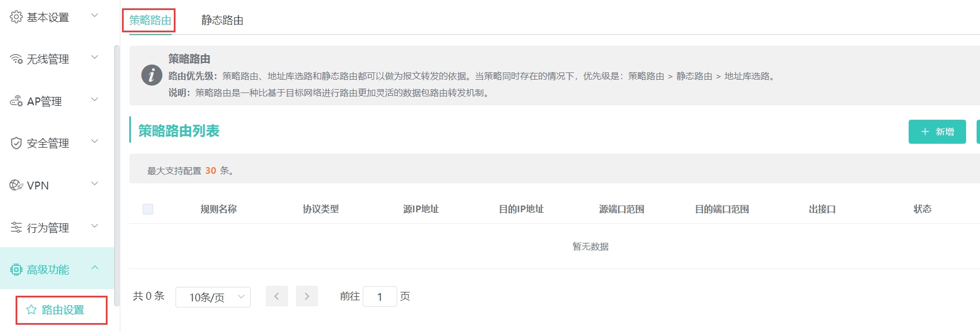
Task: Expand the VPN menu chevron
Action: 95,184
